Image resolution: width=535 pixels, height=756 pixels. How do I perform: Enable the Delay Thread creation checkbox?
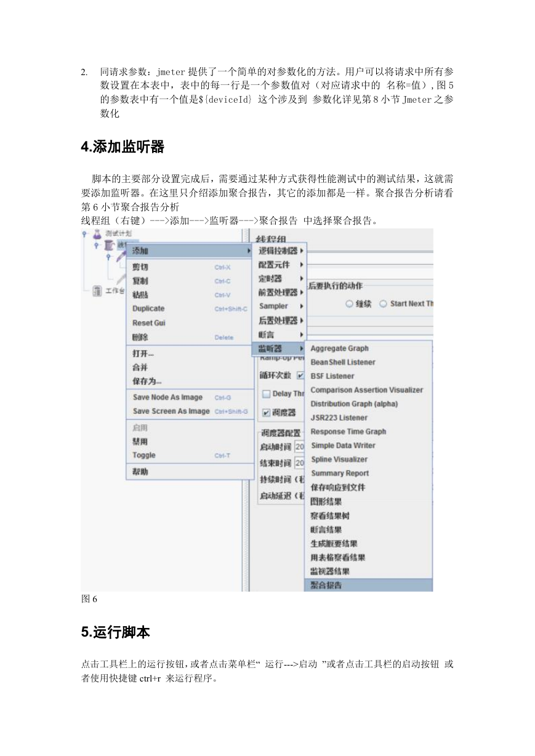(267, 394)
